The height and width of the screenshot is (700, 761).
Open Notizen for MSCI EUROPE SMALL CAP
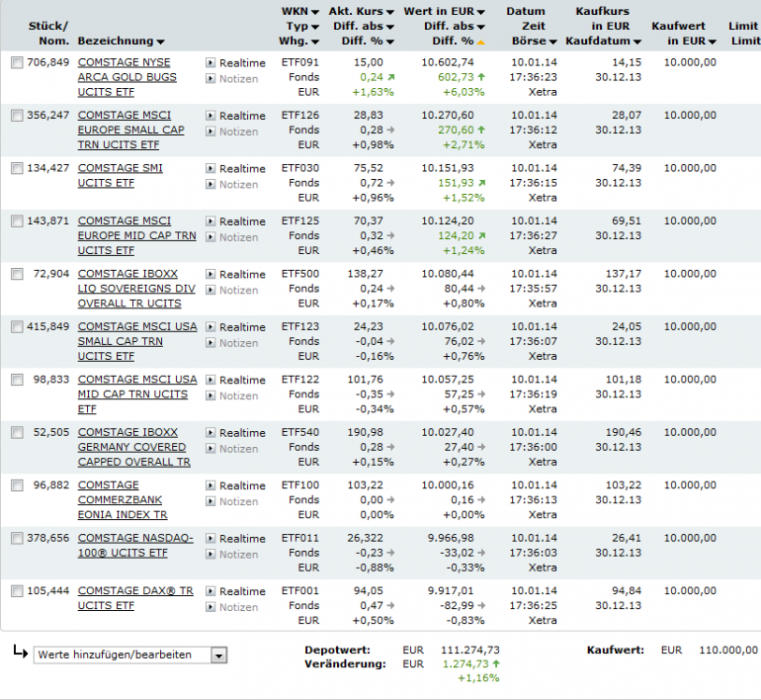[232, 131]
